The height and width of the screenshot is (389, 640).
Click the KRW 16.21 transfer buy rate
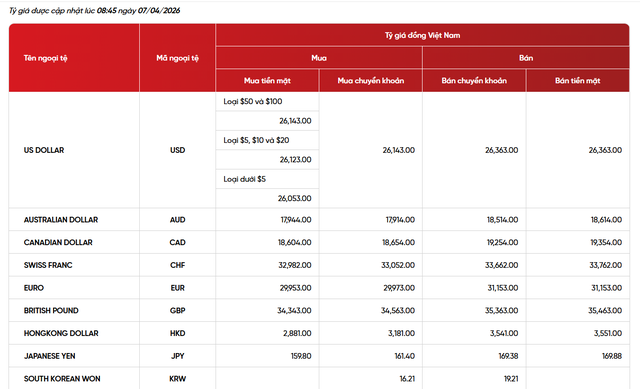[x=407, y=379]
